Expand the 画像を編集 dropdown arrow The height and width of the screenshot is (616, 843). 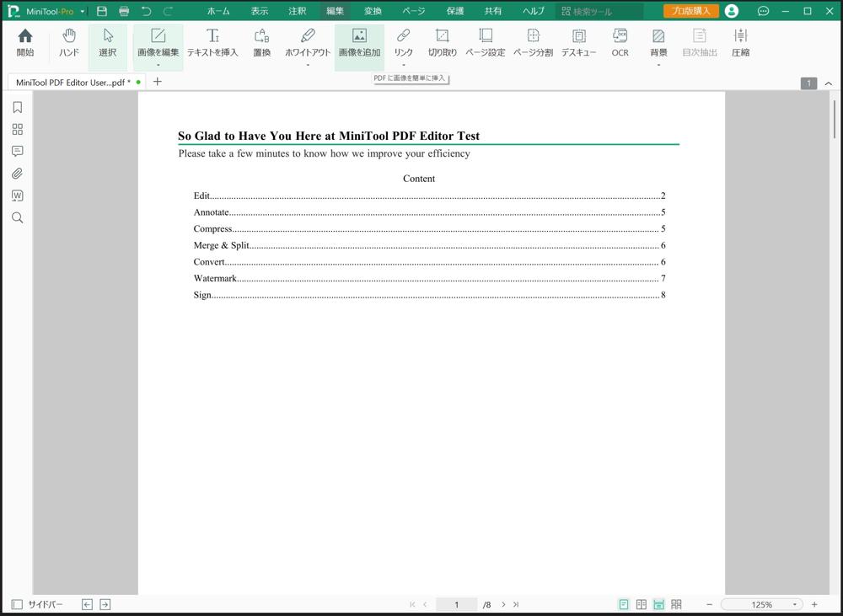coord(158,66)
